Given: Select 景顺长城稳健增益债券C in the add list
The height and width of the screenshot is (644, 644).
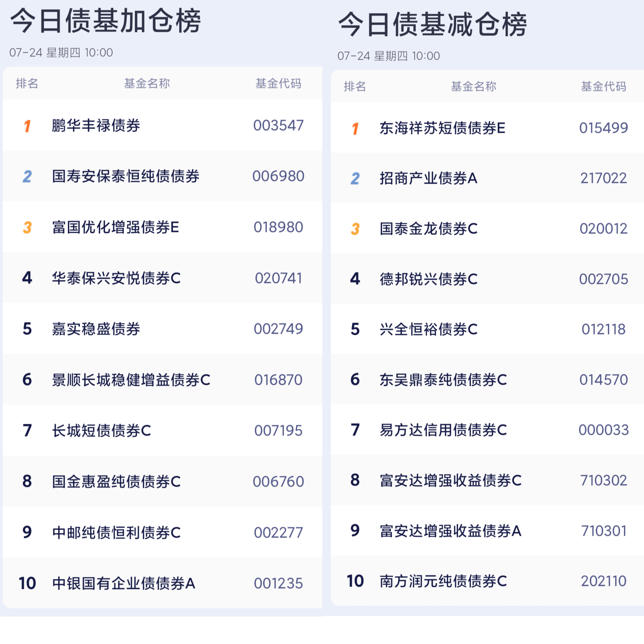Looking at the screenshot, I should (131, 380).
